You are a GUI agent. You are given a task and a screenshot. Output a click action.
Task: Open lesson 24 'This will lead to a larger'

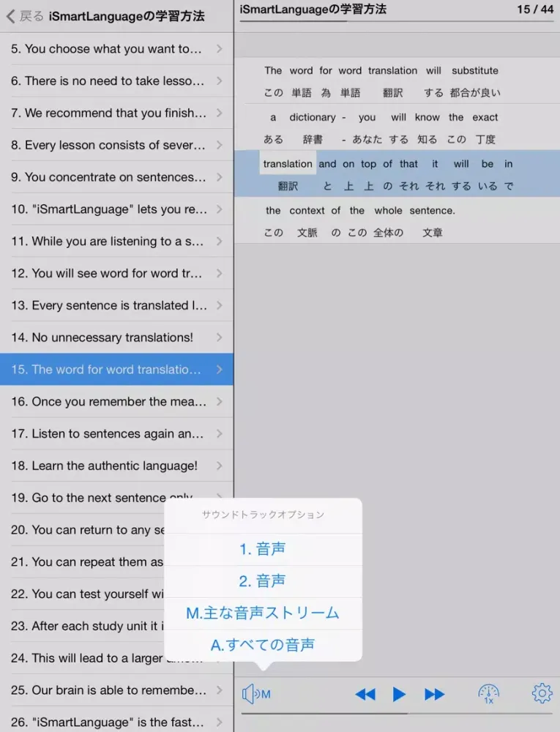(x=82, y=658)
